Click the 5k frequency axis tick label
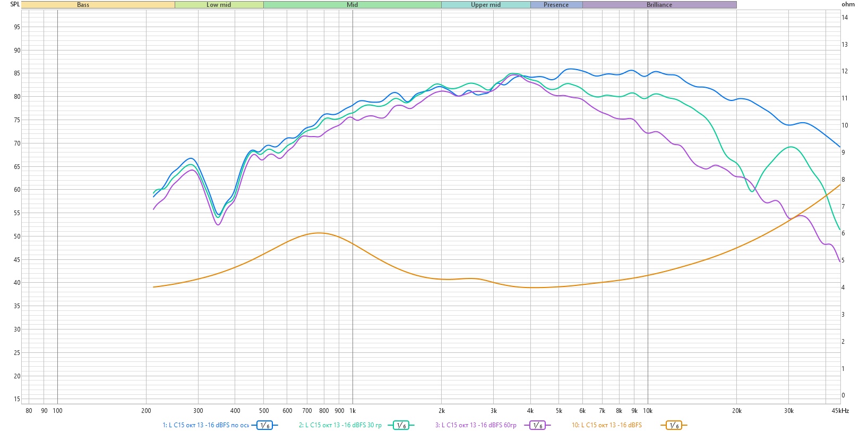Image resolution: width=868 pixels, height=431 pixels. click(558, 411)
